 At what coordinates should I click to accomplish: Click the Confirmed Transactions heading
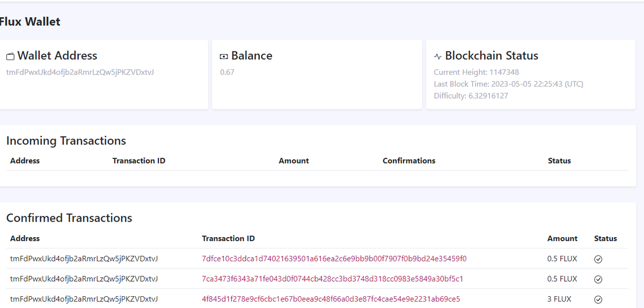point(69,218)
